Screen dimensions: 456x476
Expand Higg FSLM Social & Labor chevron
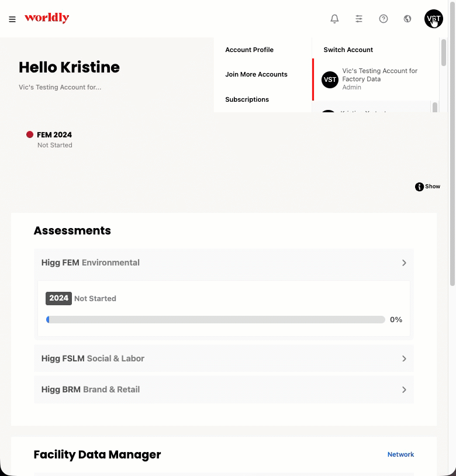click(x=404, y=359)
